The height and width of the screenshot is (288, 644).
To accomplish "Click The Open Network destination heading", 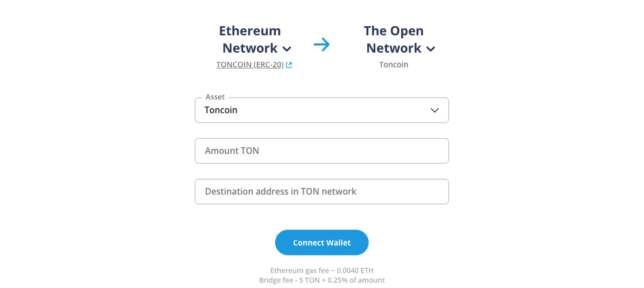I will 394,40.
